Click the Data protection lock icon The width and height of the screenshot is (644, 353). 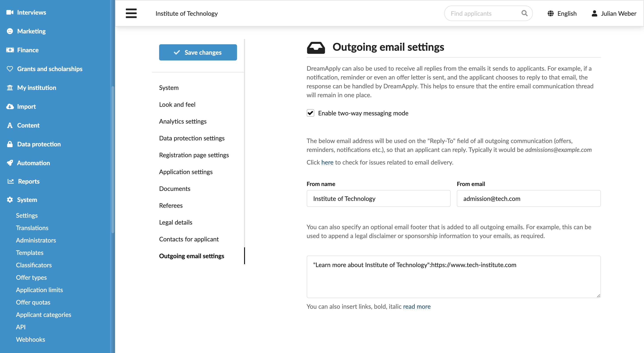tap(10, 144)
